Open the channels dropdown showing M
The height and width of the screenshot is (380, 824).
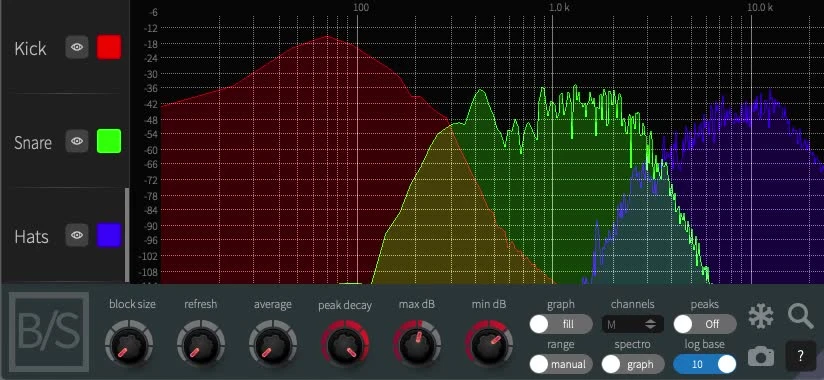[633, 324]
